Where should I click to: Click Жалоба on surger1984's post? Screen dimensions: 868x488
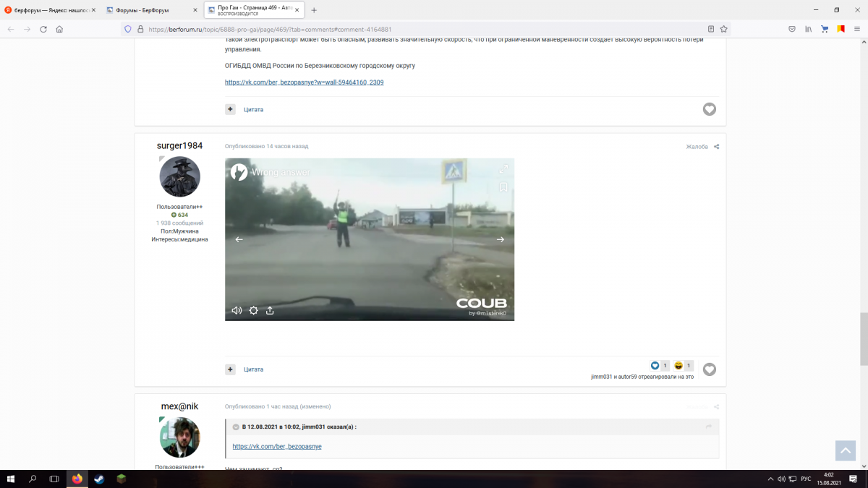click(697, 147)
